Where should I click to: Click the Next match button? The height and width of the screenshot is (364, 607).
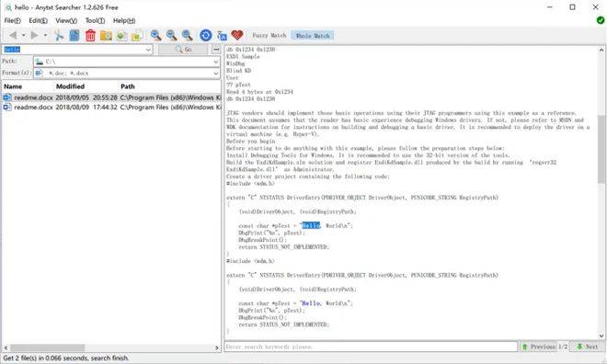587,347
